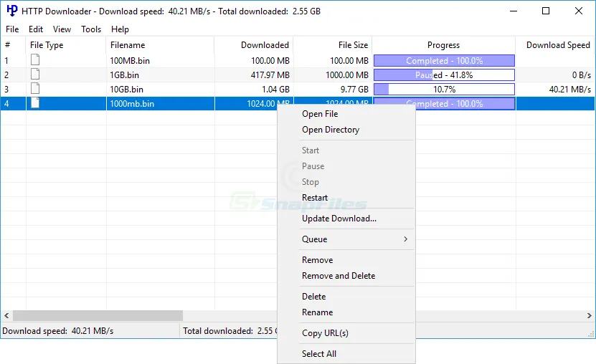Click the 1.04 GB downloaded value

(x=275, y=90)
